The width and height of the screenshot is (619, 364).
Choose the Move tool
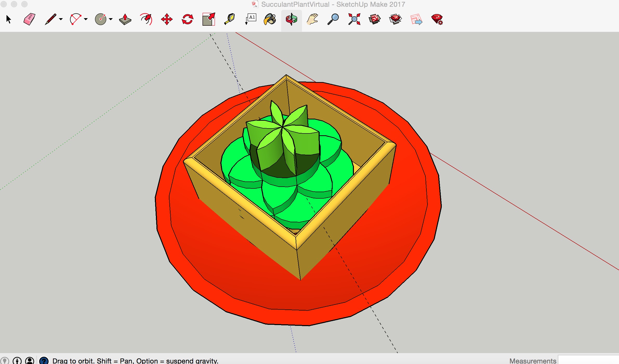pyautogui.click(x=167, y=19)
